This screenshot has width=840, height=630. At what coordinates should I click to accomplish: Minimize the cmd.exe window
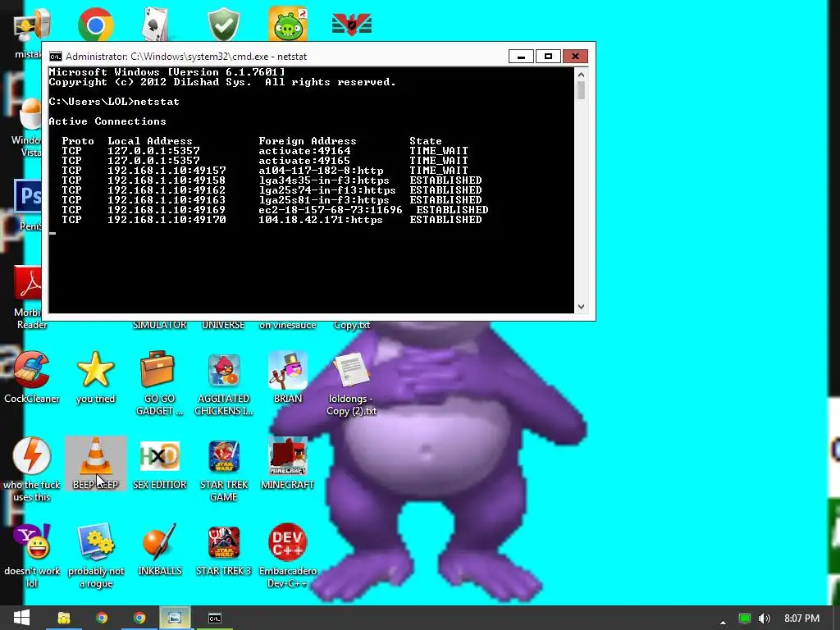pyautogui.click(x=521, y=57)
